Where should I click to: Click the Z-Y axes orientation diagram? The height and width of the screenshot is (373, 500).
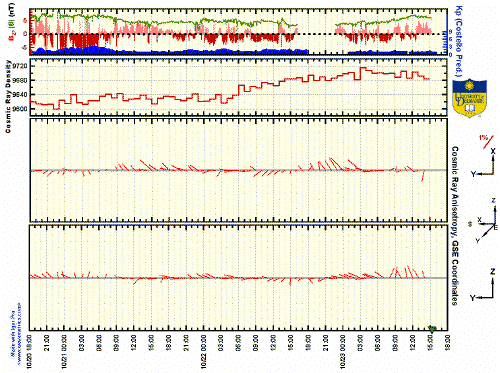[x=483, y=285]
